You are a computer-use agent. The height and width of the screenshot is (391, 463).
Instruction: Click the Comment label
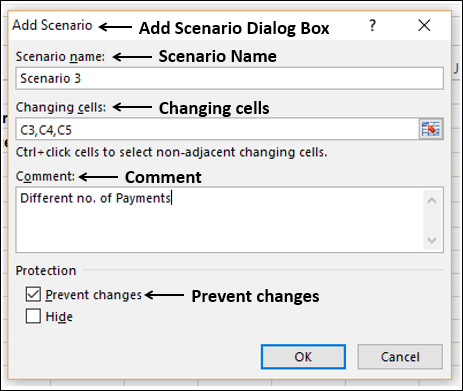click(45, 176)
